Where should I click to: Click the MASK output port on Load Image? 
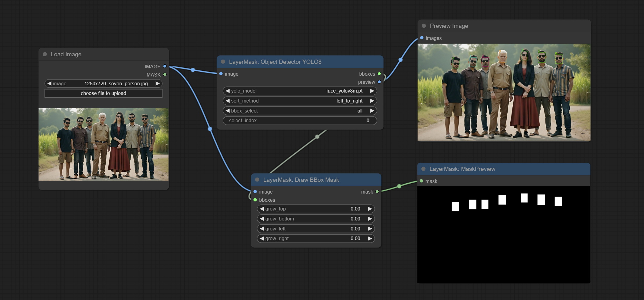tap(165, 74)
